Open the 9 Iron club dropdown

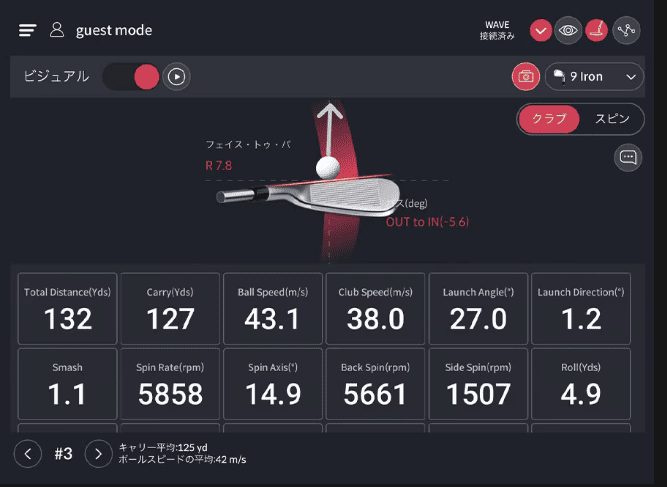click(594, 76)
